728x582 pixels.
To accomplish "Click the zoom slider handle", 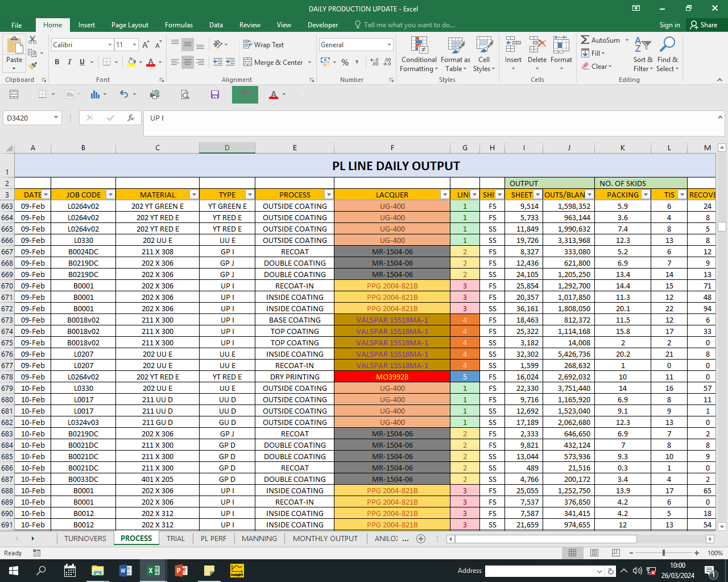I will [x=663, y=552].
